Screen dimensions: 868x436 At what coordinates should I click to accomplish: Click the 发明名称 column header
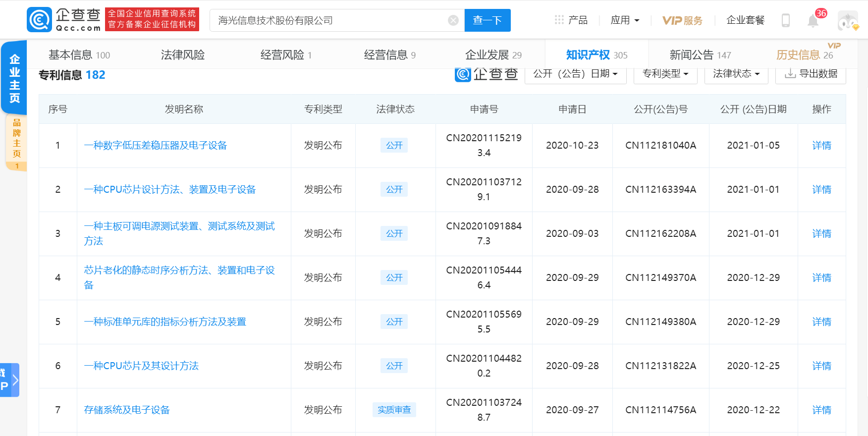click(x=184, y=109)
